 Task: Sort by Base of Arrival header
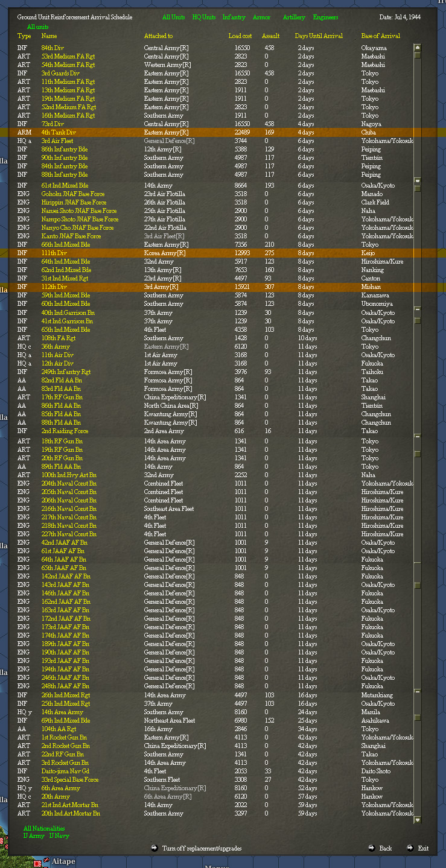tap(380, 36)
